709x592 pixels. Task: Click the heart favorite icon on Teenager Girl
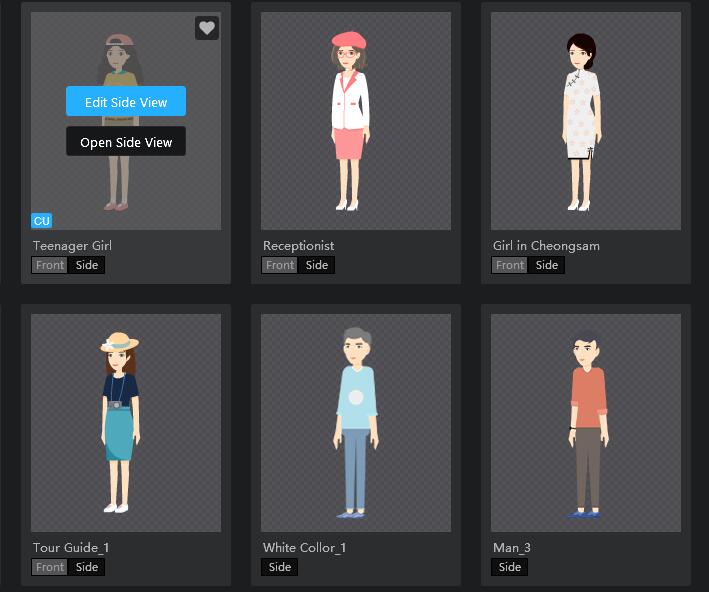pos(206,28)
